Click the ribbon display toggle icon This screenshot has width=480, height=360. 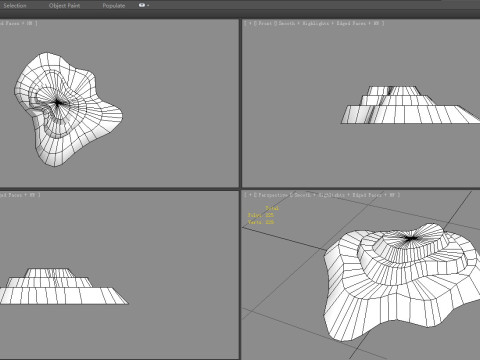tap(142, 5)
